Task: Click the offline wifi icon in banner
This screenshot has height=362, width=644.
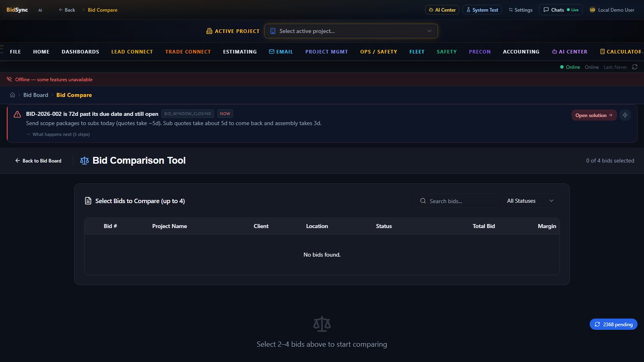Action: 9,79
